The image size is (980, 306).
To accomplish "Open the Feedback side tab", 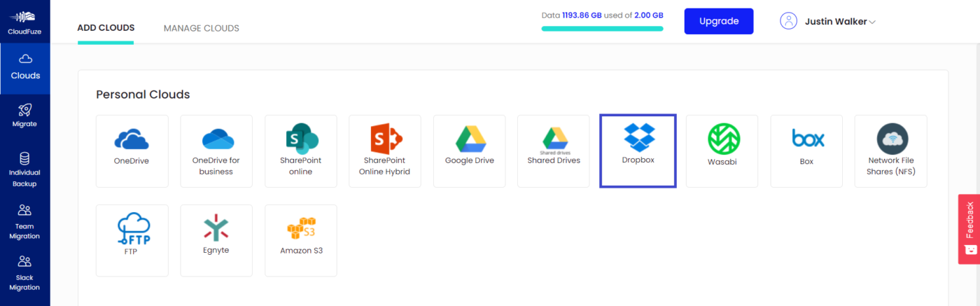I will [969, 229].
